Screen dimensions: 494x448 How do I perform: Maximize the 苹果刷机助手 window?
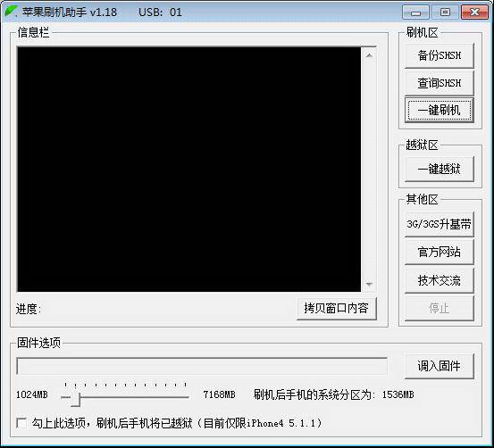click(445, 12)
